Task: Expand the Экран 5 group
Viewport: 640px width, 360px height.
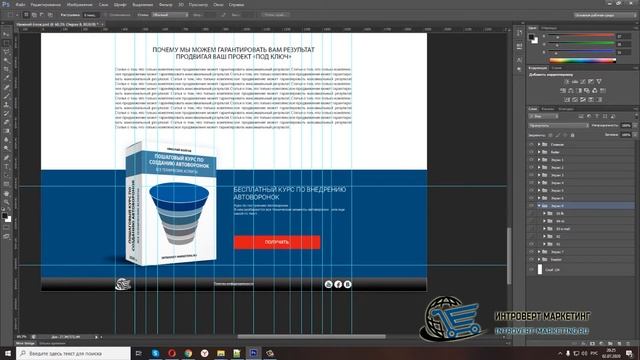Action: pos(539,190)
